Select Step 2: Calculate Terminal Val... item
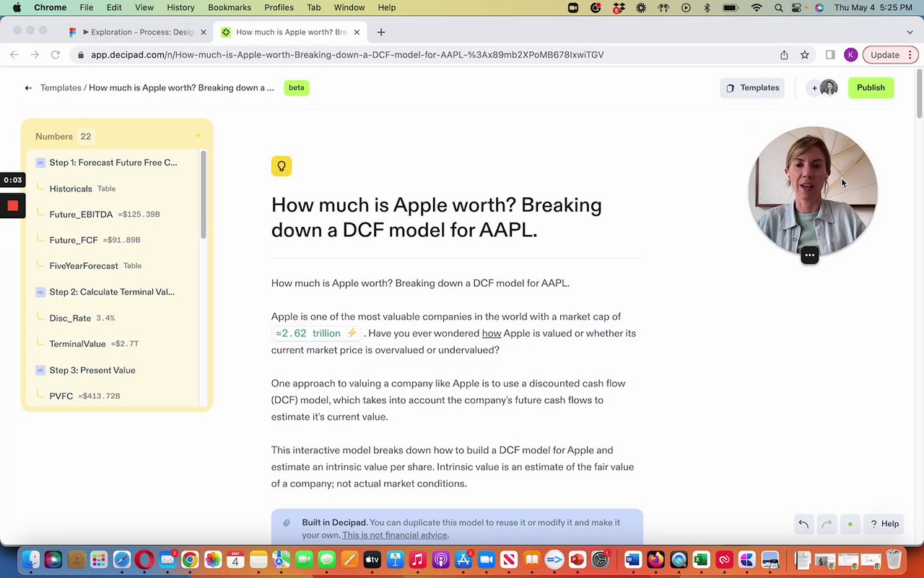Screen dimensions: 924x578 coord(112,292)
